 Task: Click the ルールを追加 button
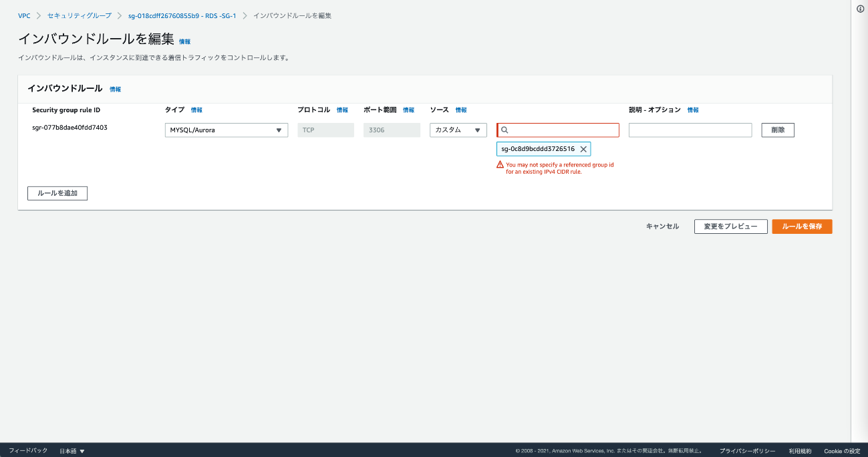57,193
